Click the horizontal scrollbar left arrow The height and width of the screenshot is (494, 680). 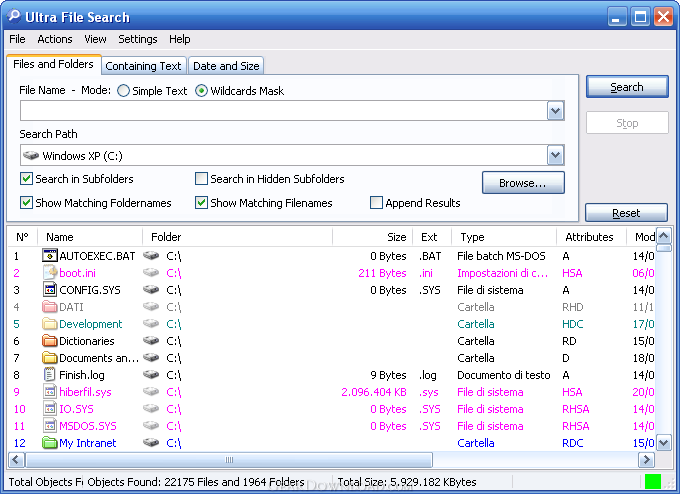pos(17,459)
